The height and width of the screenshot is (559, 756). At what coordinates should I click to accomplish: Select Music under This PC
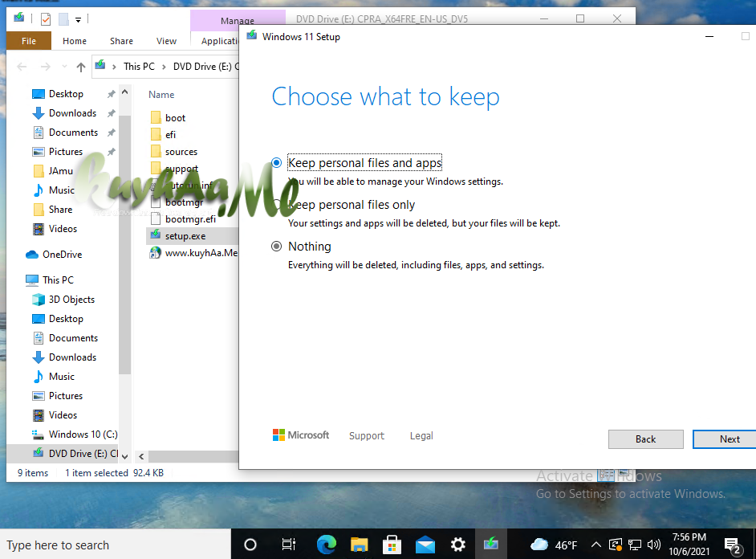pyautogui.click(x=62, y=377)
